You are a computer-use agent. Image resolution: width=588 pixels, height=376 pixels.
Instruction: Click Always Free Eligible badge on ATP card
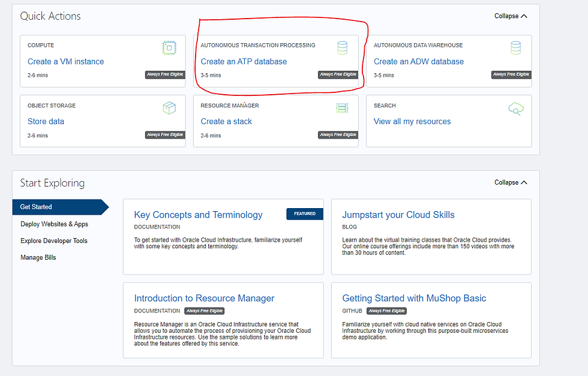[x=338, y=74]
